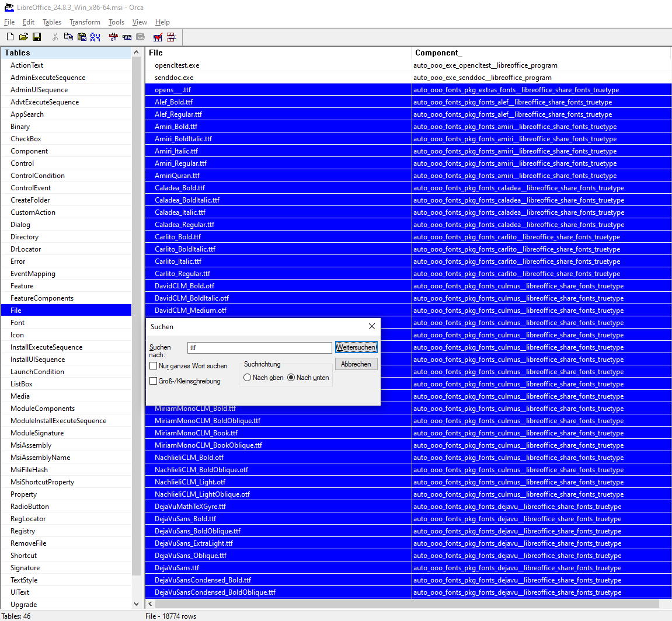Viewport: 672px width, 621px height.
Task: Click the Validate icon with red checkmark
Action: coord(158,37)
